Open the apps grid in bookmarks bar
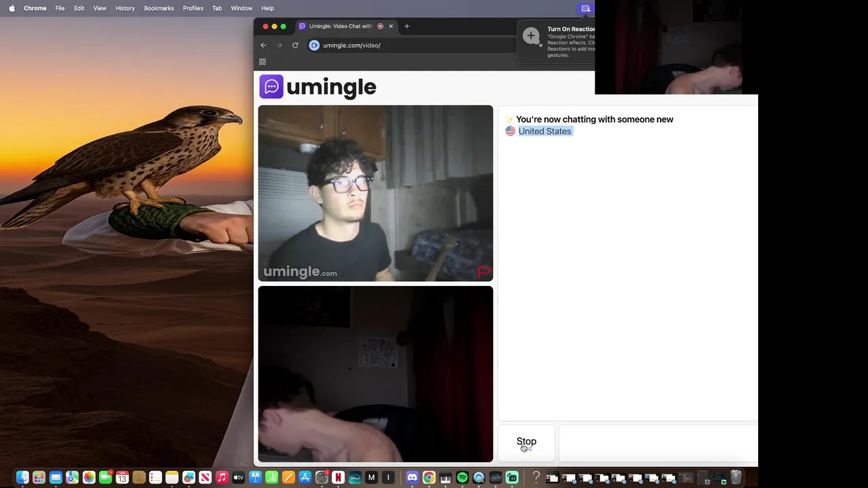Screen dimensions: 868x488 tap(262, 62)
